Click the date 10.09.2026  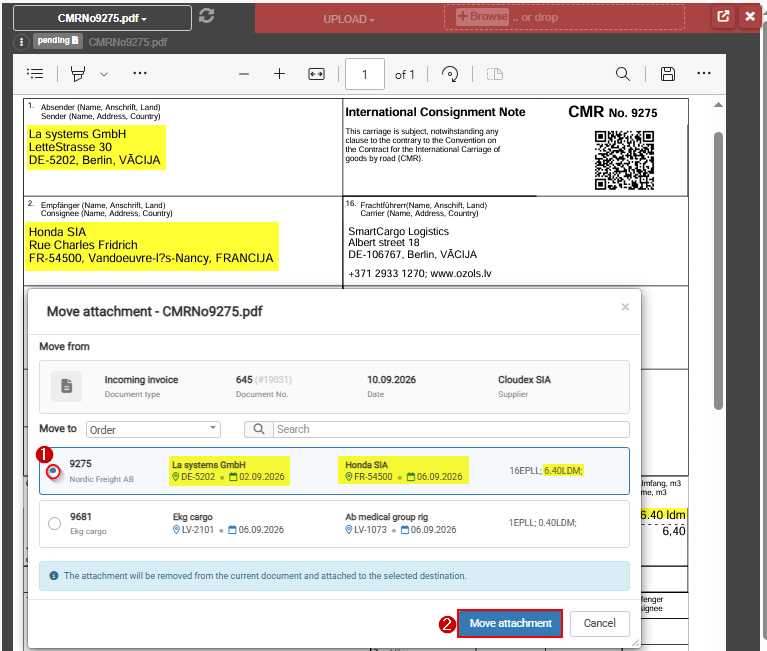point(391,380)
